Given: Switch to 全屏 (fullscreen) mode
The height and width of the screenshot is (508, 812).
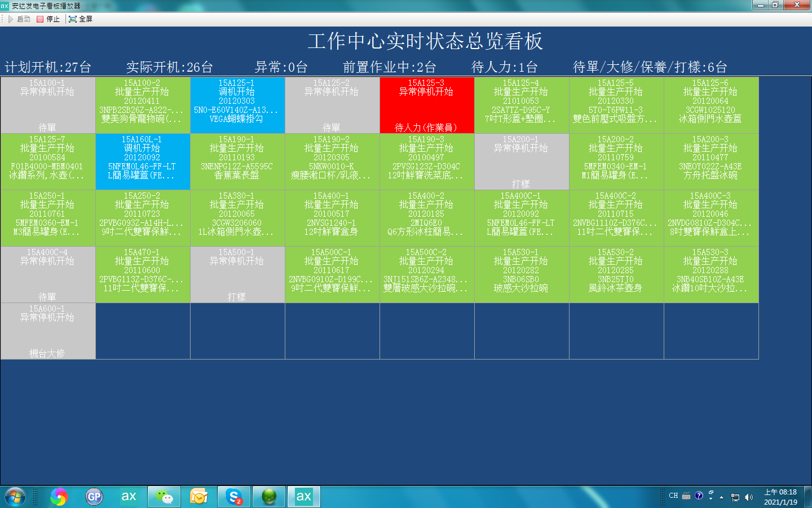Looking at the screenshot, I should click(x=81, y=19).
